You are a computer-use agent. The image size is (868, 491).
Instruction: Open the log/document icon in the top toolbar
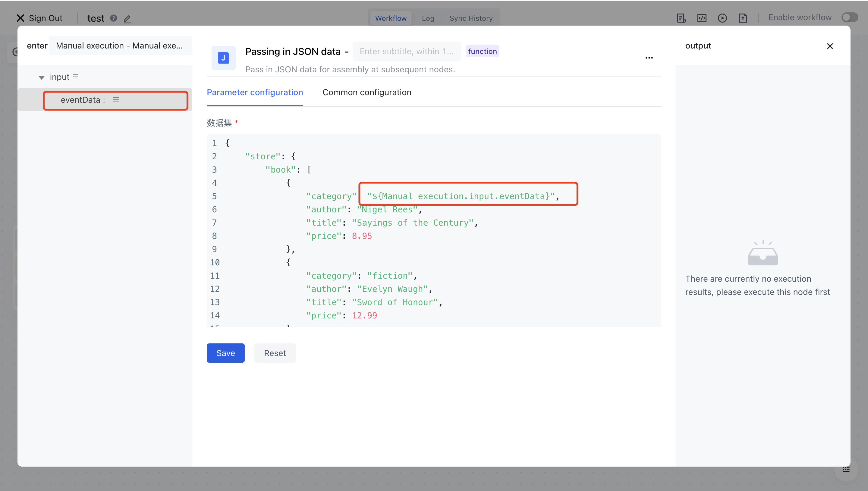click(681, 18)
